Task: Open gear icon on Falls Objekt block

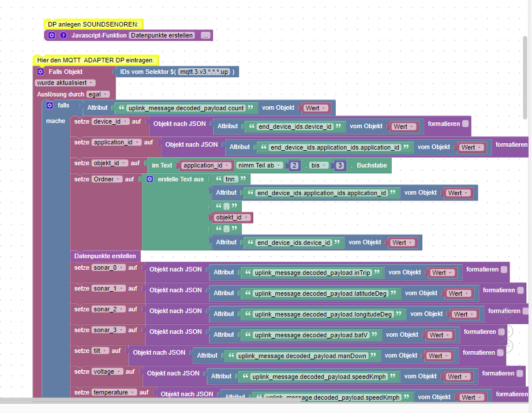Action: coord(40,72)
